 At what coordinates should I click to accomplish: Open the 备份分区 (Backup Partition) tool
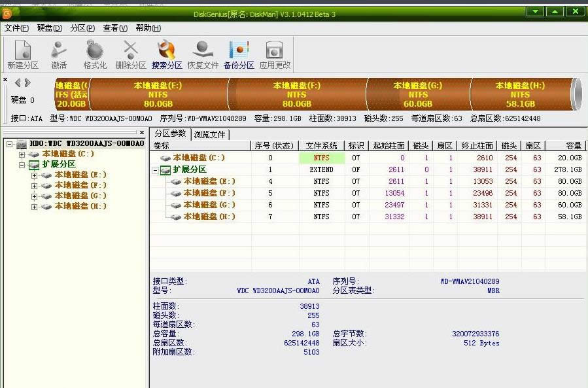point(239,52)
